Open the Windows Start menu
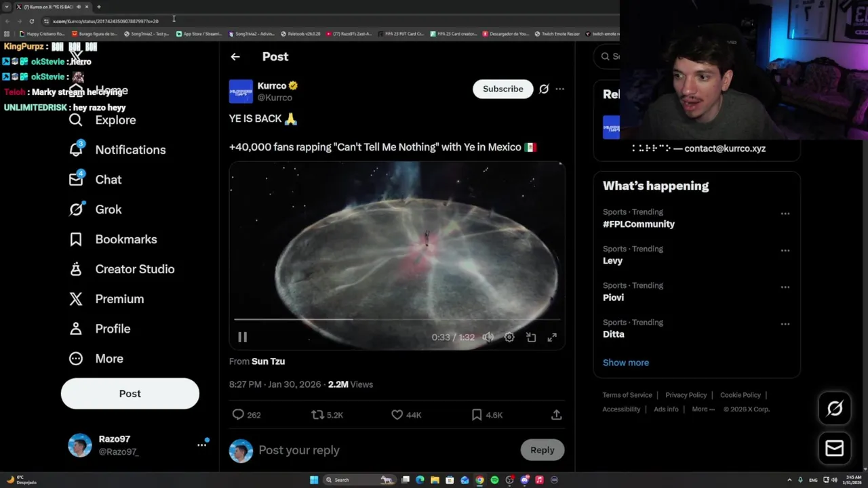The width and height of the screenshot is (868, 488). pos(314,480)
